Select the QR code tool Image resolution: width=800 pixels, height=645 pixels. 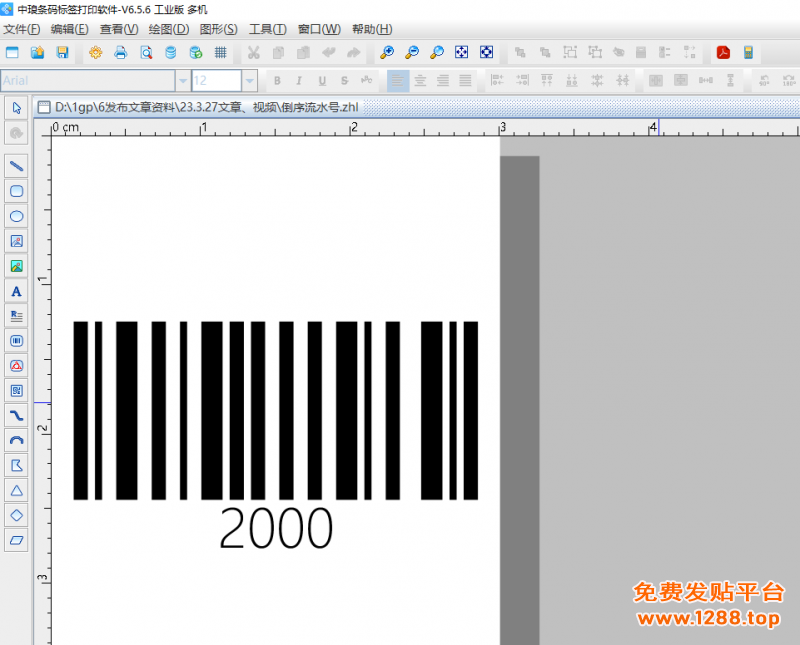pos(16,391)
